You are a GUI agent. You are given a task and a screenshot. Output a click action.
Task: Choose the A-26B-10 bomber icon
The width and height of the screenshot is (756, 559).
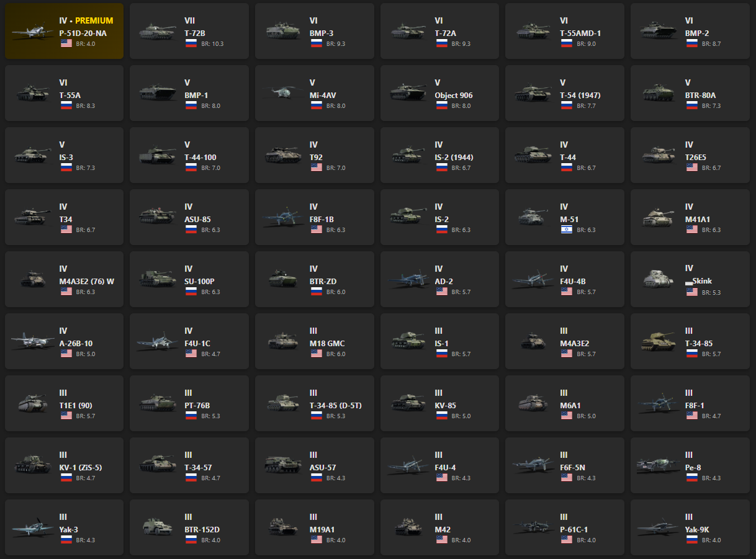[x=32, y=341]
